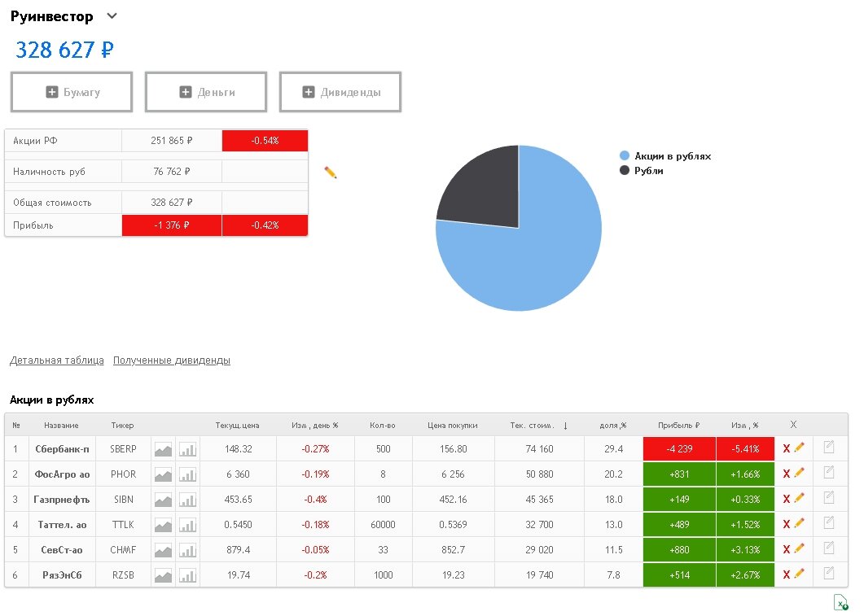Open bar chart icon for TTLK
864x616 pixels.
pyautogui.click(x=187, y=525)
